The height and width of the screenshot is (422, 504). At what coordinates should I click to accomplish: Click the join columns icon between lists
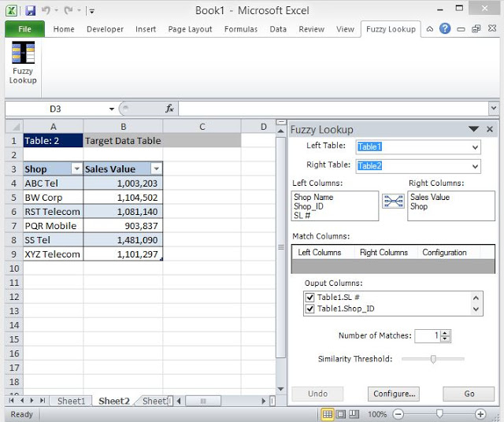pyautogui.click(x=393, y=202)
